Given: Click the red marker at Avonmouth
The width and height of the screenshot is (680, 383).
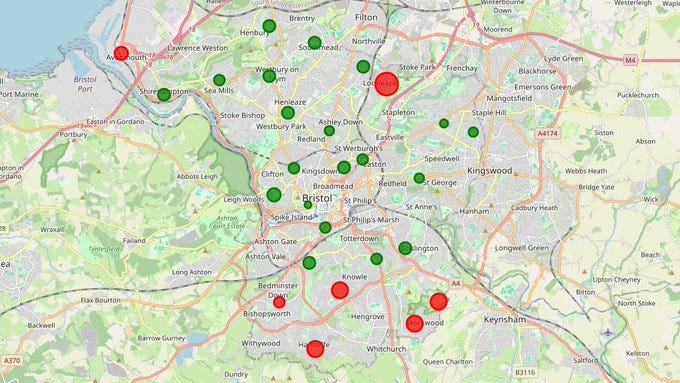Looking at the screenshot, I should 121,53.
